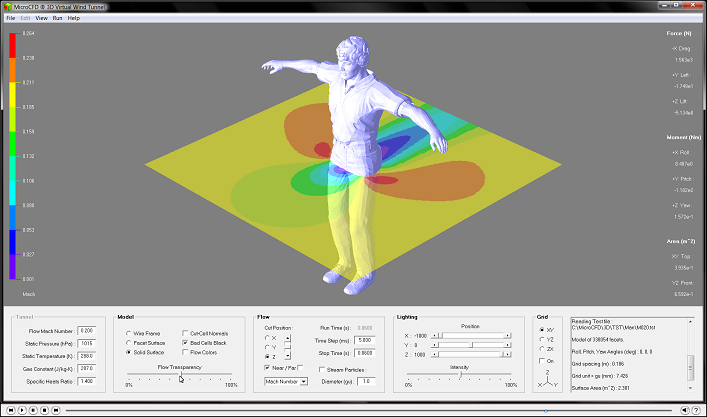Open the View menu
This screenshot has height=417, width=707.
tap(41, 18)
